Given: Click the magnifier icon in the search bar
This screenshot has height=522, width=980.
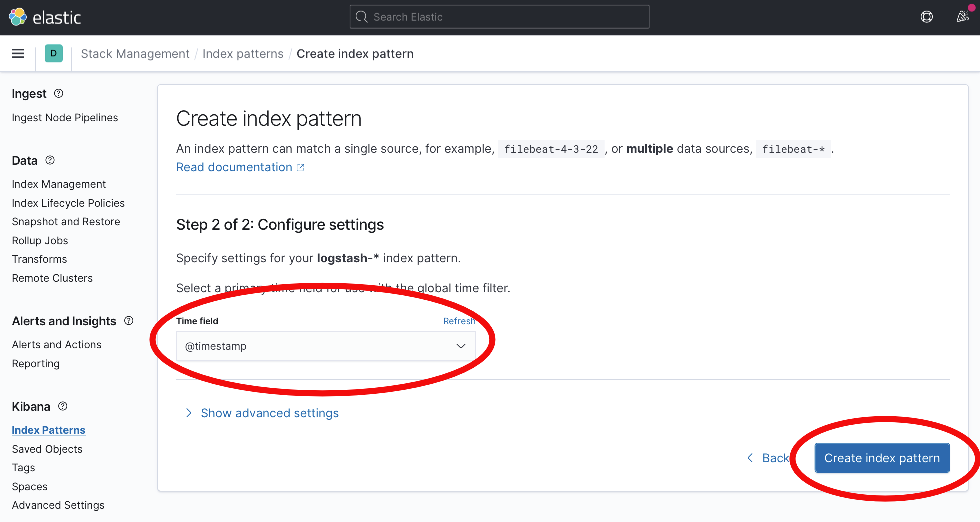Looking at the screenshot, I should (361, 16).
